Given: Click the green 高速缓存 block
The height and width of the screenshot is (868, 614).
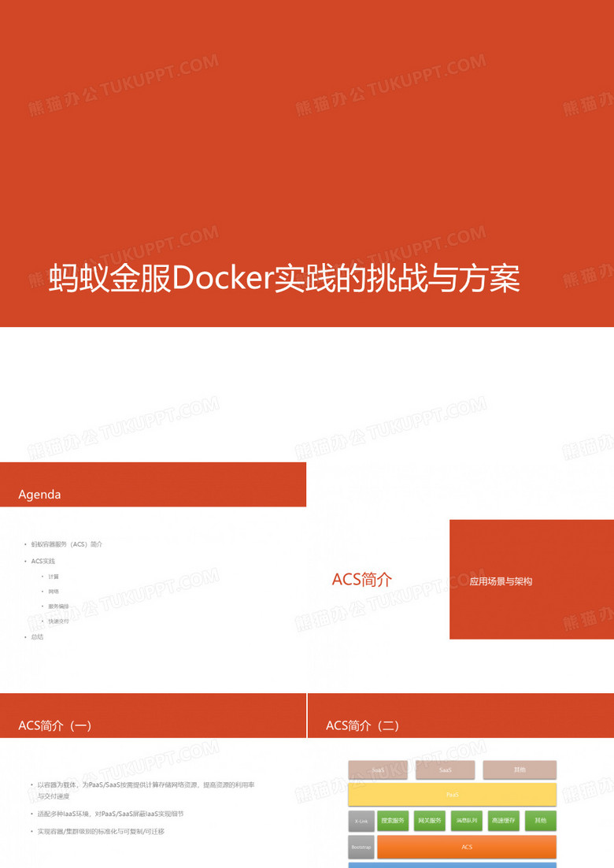Looking at the screenshot, I should pyautogui.click(x=503, y=821).
